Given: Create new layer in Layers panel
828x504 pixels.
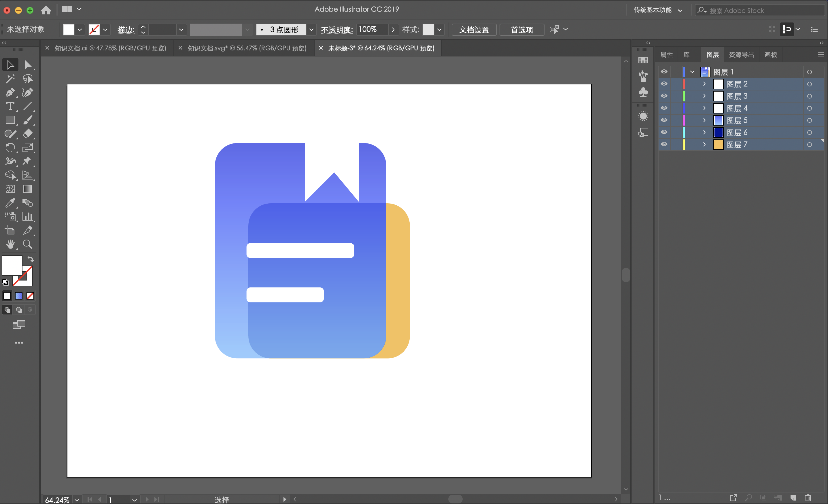Looking at the screenshot, I should (793, 498).
